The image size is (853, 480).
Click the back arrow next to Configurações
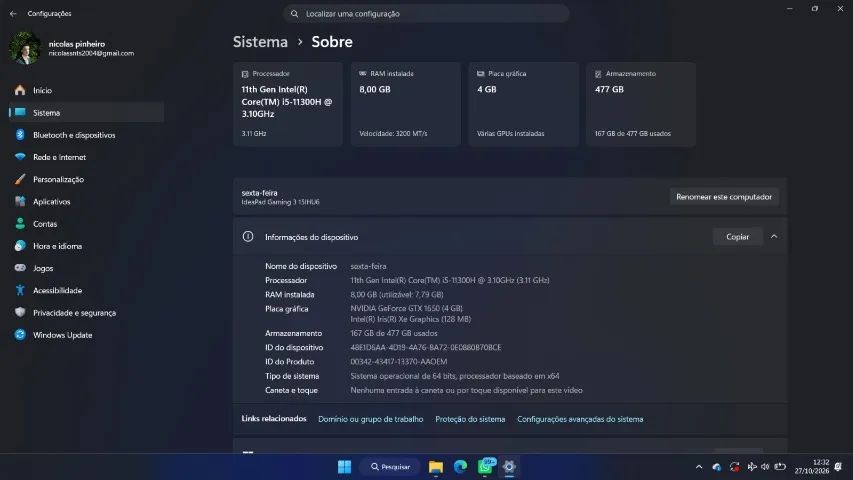tap(13, 14)
